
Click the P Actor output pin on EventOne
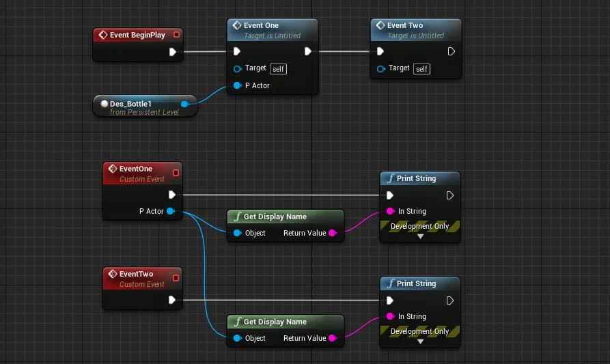click(170, 211)
